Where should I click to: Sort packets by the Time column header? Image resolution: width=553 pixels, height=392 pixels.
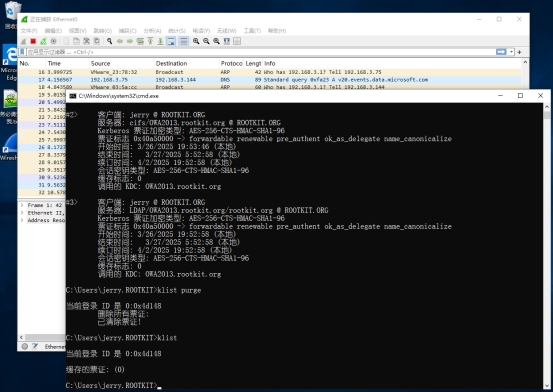coord(67,64)
